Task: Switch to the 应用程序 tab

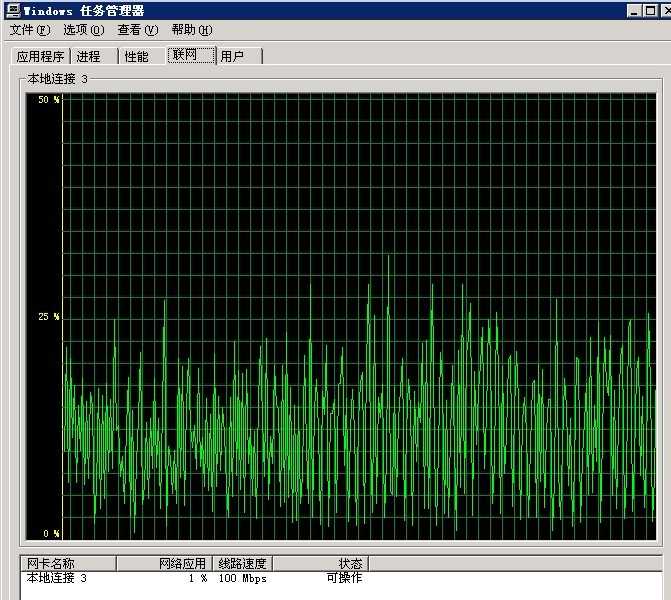Action: (40, 56)
